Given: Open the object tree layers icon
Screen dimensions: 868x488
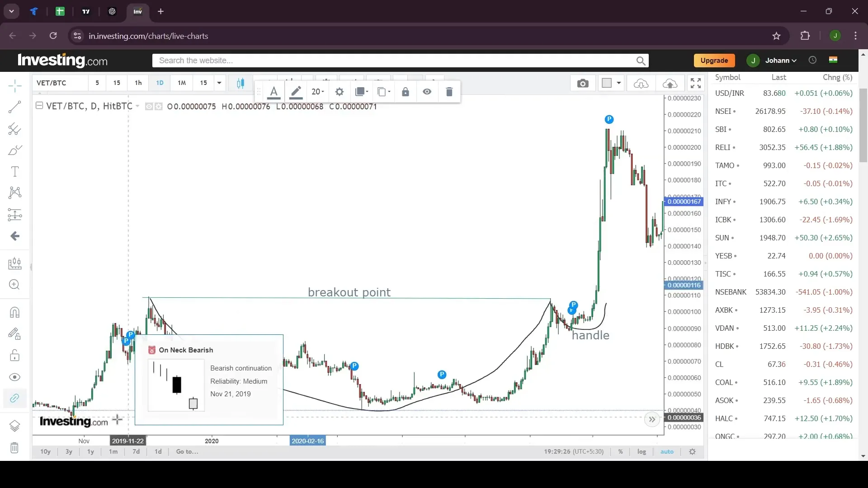Looking at the screenshot, I should [x=14, y=426].
